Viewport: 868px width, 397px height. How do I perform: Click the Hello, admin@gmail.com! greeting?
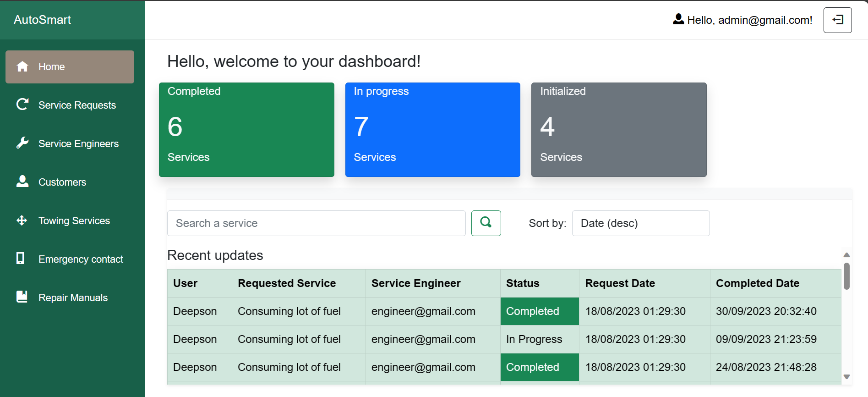(749, 20)
